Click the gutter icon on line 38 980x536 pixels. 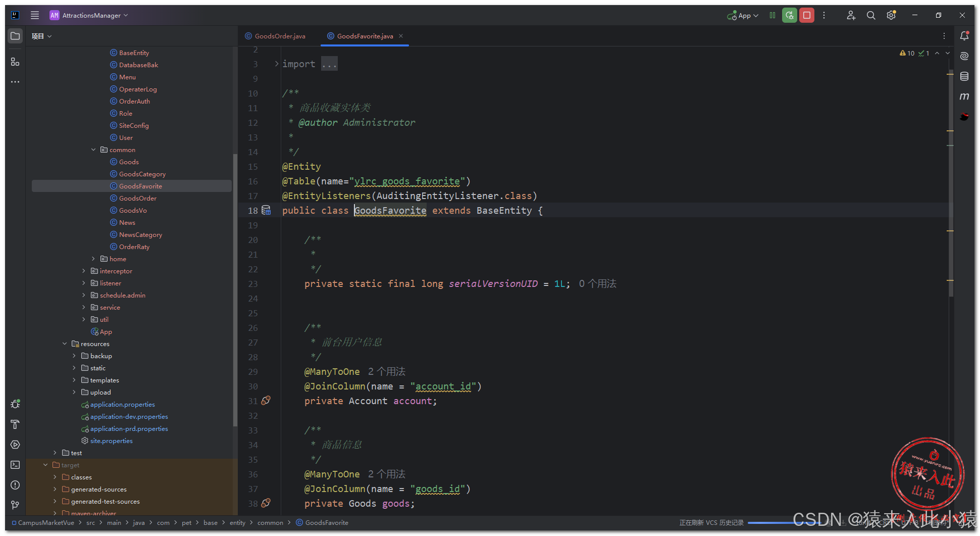tap(266, 503)
